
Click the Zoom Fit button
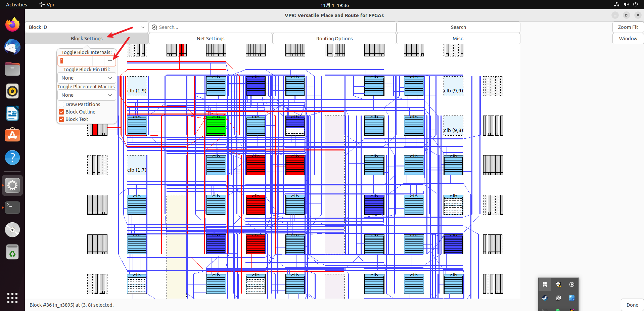[x=628, y=27]
